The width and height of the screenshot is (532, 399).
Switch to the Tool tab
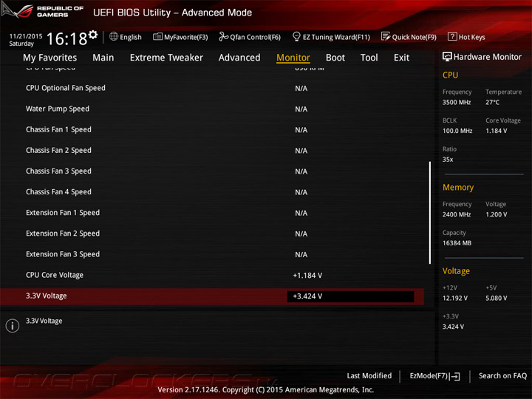click(x=369, y=58)
